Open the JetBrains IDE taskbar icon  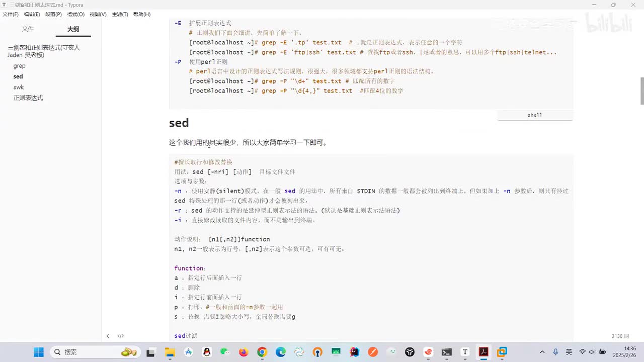click(354, 352)
